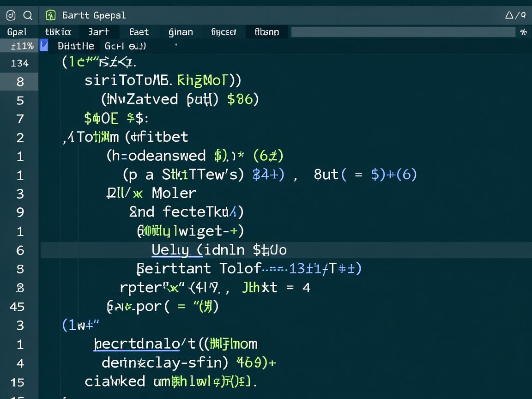Click line number 134 in the gutter
Viewport: 532px width, 399px height.
19,63
